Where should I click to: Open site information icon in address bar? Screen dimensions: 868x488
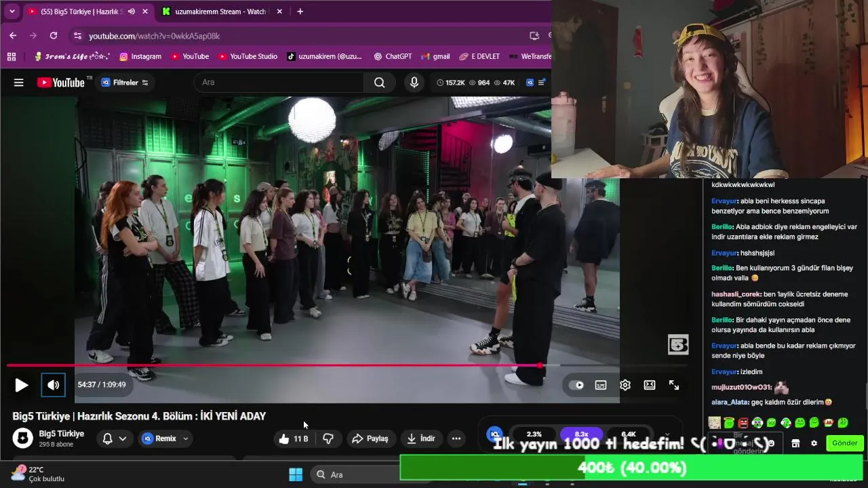77,36
